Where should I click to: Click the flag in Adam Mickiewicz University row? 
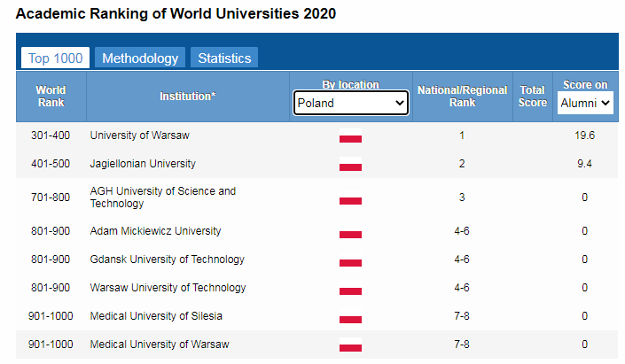[350, 231]
